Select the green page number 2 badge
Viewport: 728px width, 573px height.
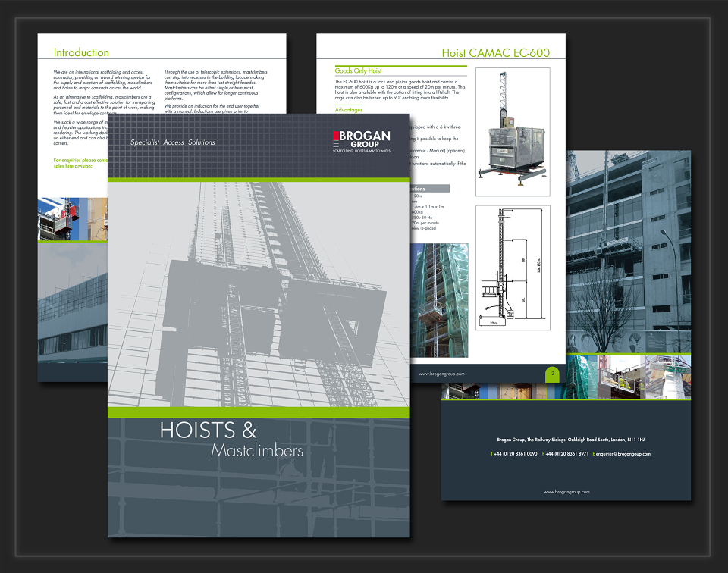coord(552,374)
